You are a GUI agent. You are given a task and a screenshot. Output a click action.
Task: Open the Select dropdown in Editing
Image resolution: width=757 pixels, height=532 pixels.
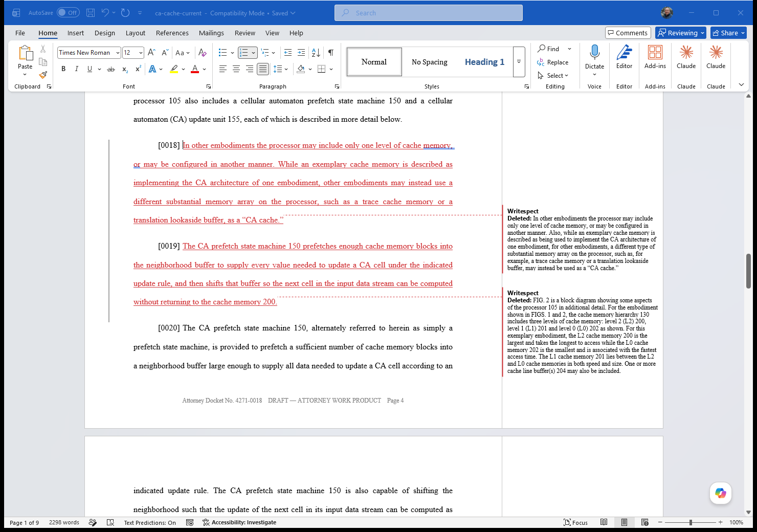click(553, 76)
